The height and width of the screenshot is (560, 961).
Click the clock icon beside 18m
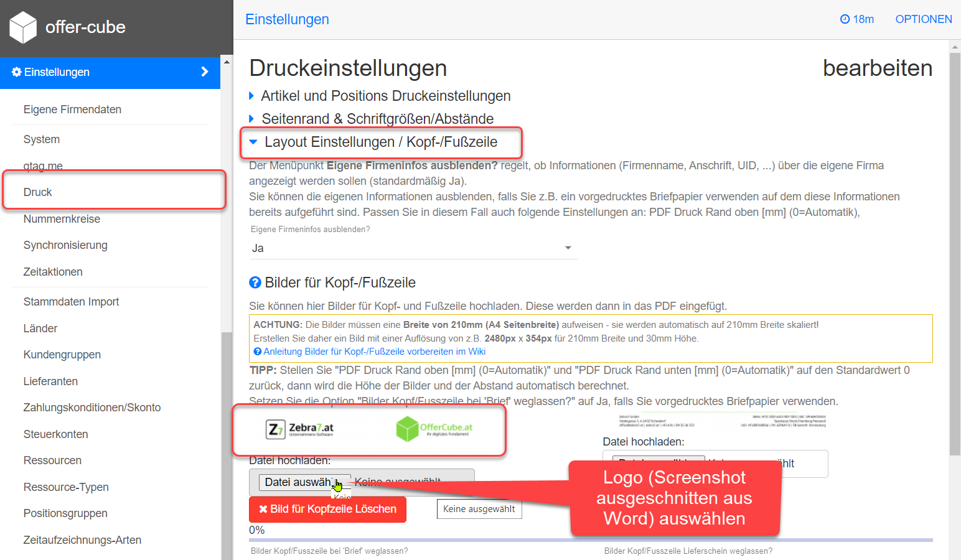tap(845, 19)
